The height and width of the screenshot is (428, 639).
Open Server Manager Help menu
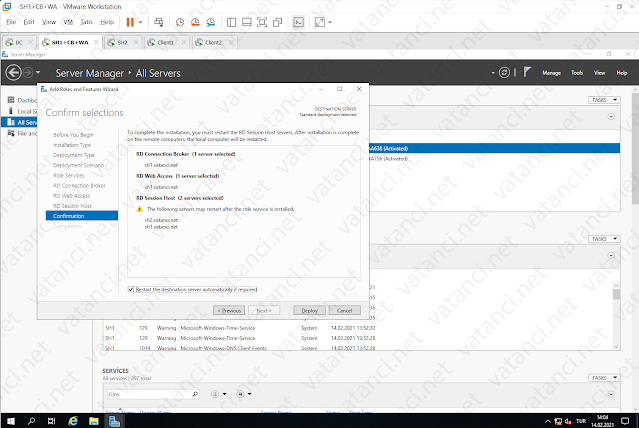click(621, 73)
